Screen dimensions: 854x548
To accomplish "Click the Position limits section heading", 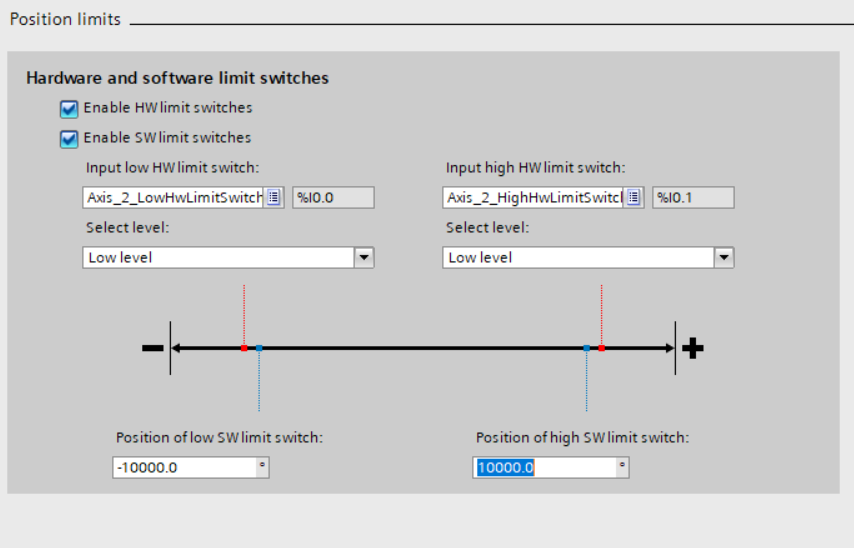I will pyautogui.click(x=65, y=20).
